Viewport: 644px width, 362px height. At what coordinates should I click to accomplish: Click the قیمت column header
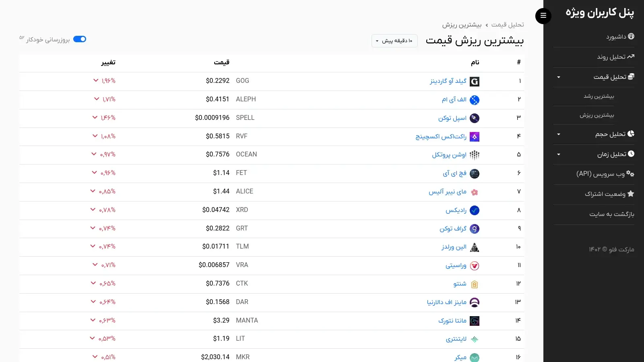click(x=222, y=62)
